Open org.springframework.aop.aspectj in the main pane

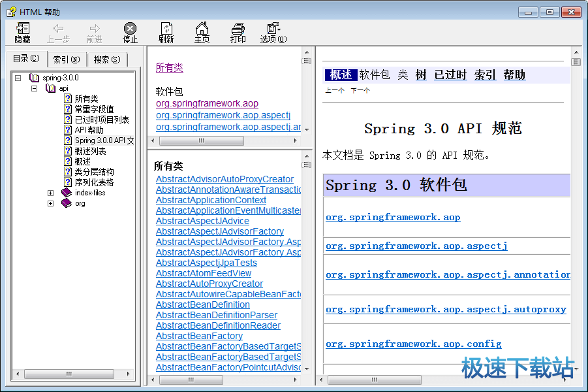pyautogui.click(x=416, y=246)
